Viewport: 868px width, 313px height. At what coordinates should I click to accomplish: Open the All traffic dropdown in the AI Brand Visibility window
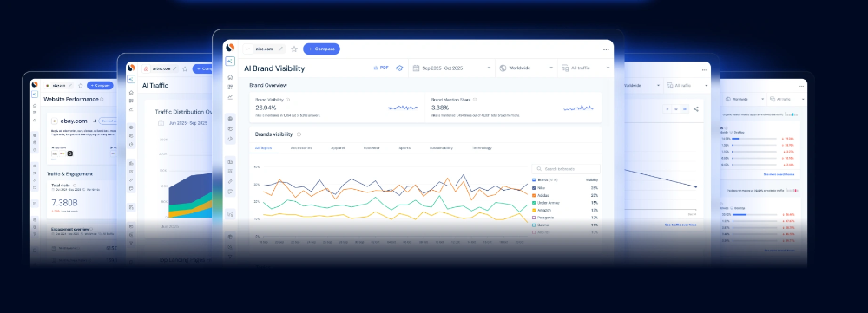pos(586,68)
